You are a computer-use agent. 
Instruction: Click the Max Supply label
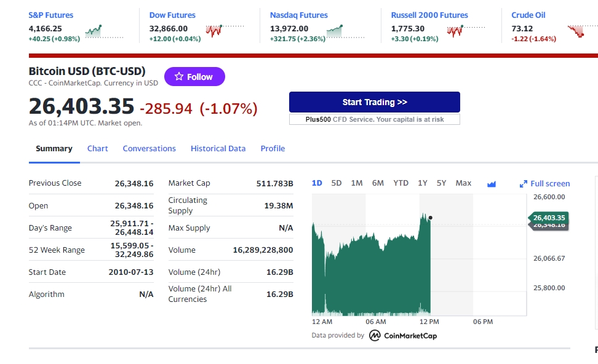(189, 228)
